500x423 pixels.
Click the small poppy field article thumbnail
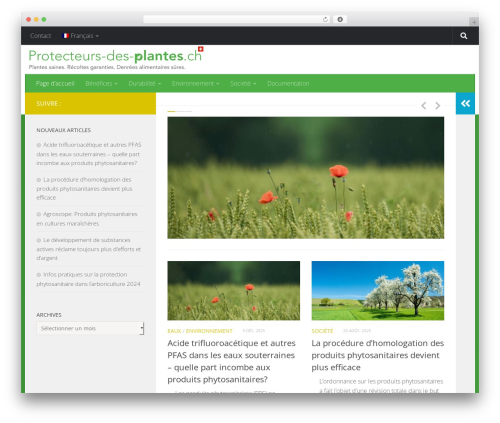coord(234,291)
